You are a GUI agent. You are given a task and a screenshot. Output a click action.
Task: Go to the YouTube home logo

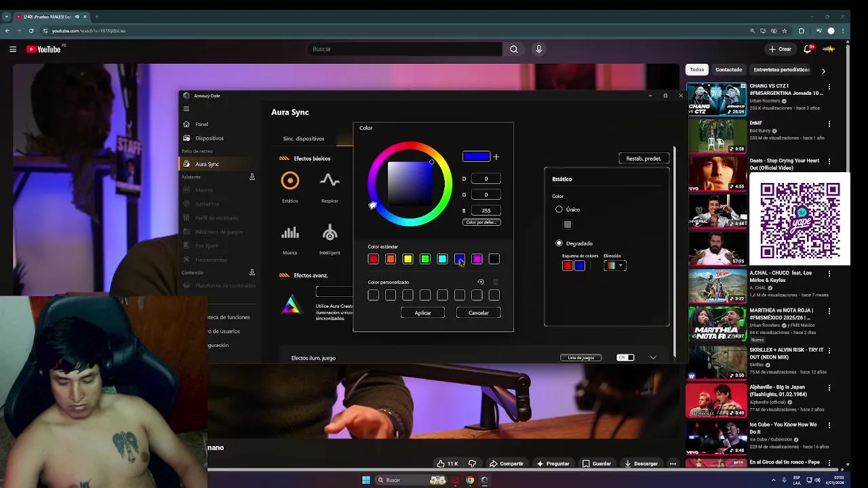coord(43,49)
